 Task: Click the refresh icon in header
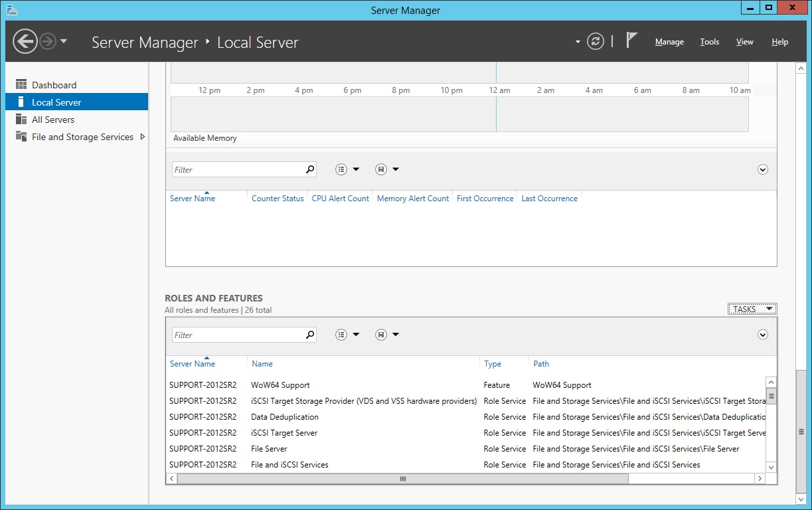point(596,42)
